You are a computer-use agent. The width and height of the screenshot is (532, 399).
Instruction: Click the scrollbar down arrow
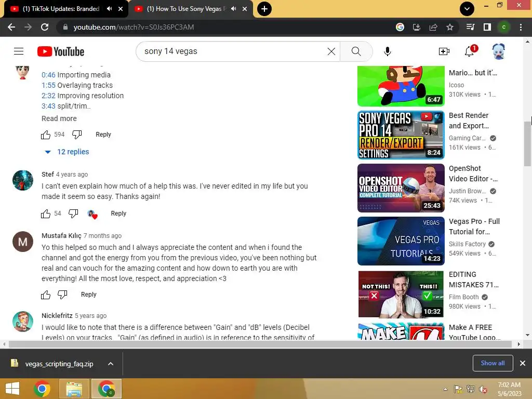click(528, 335)
